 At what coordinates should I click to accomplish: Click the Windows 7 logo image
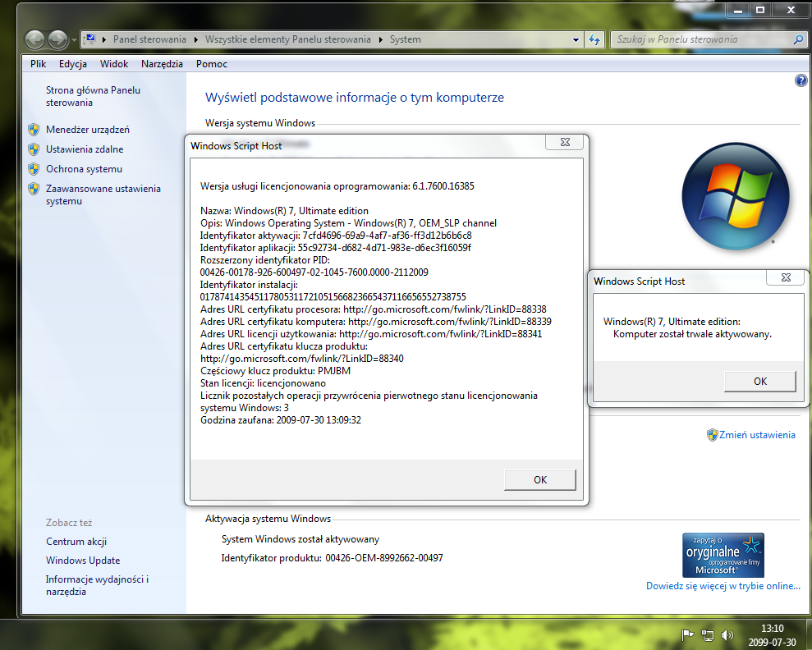736,196
